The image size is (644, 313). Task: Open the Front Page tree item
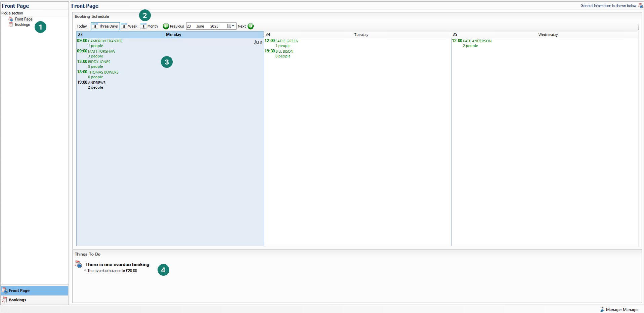24,19
